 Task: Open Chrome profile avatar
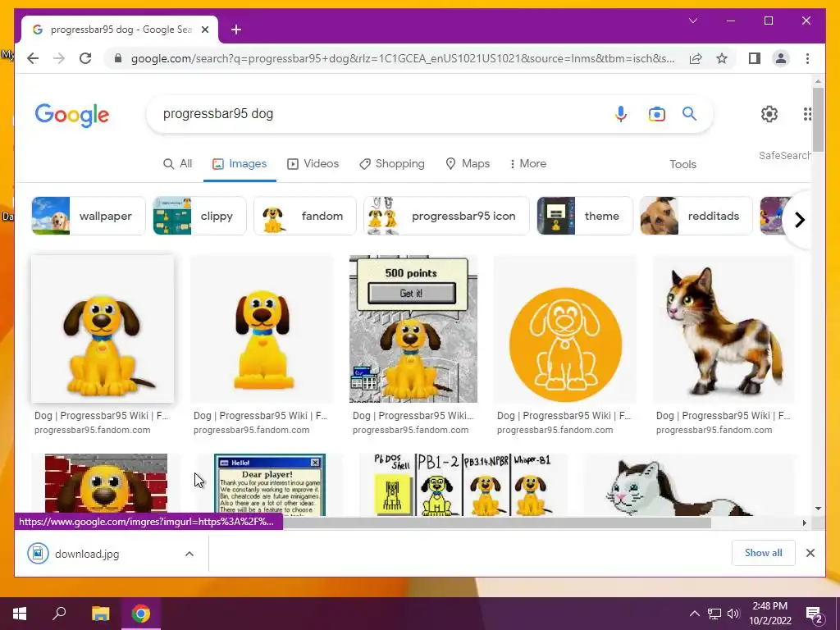click(x=781, y=58)
